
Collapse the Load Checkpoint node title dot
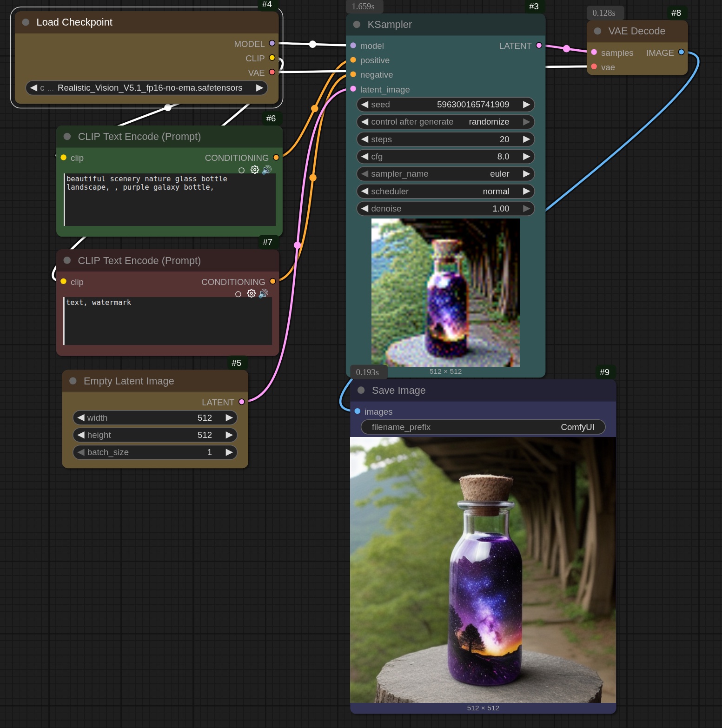pos(25,22)
